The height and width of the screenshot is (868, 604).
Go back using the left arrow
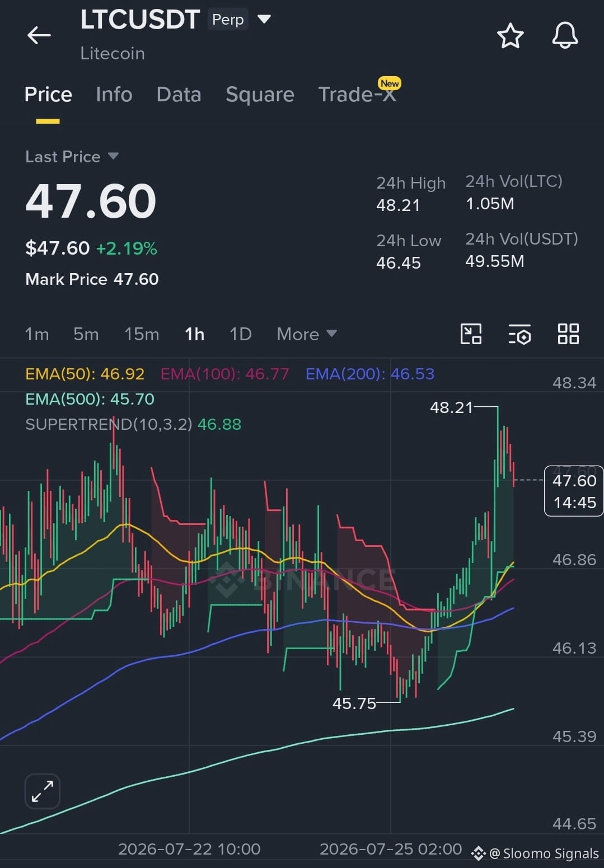39,35
